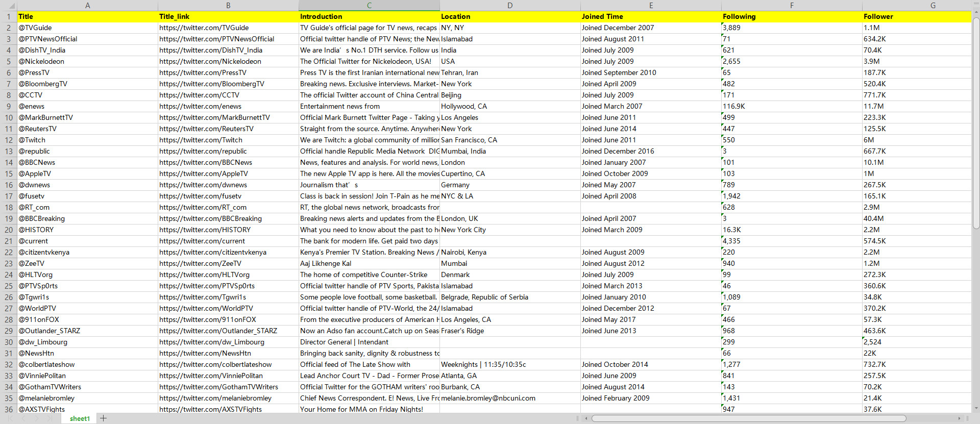Open the sheet1 tab
Viewport: 980px width, 424px height.
coord(80,418)
